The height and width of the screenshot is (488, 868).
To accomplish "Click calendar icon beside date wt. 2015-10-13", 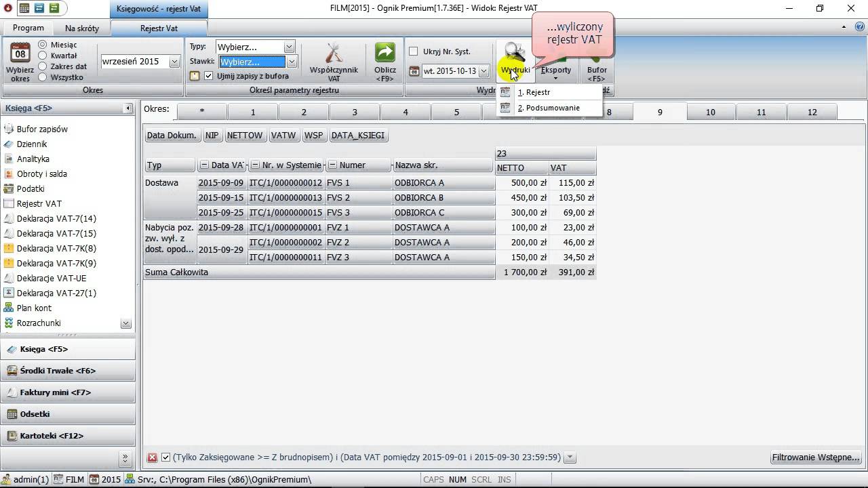I will [415, 70].
